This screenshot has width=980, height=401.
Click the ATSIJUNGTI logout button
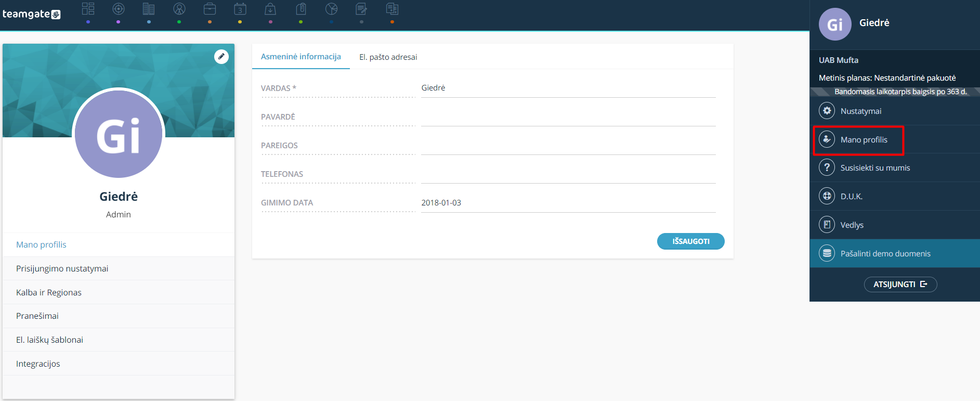point(900,284)
